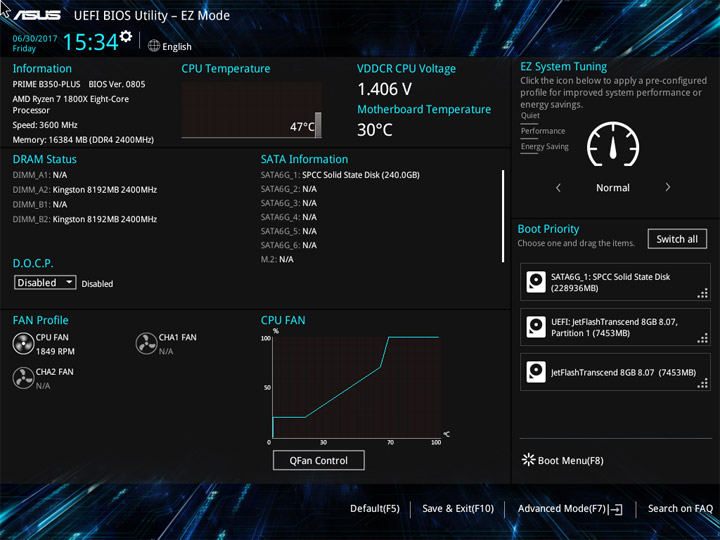
Task: Click Default(F5)
Action: point(375,509)
